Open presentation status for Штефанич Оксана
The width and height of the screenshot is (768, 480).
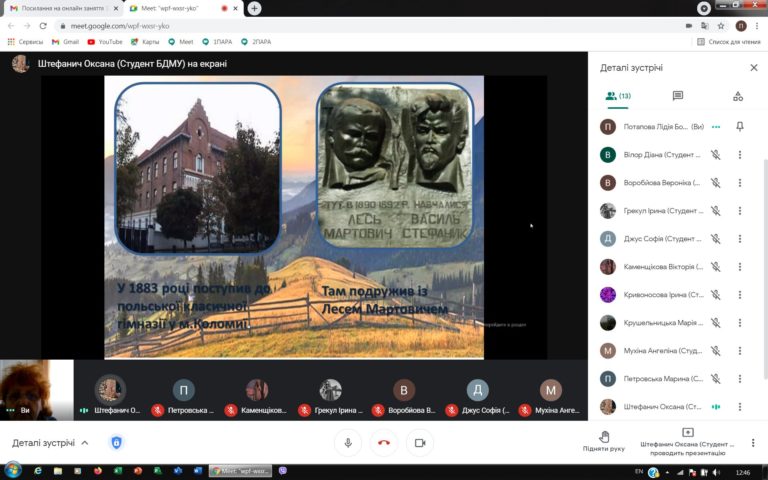[x=687, y=442]
